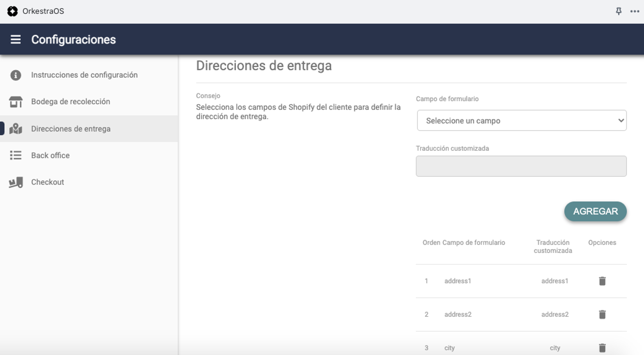Click the pin icon in top bar

click(619, 11)
